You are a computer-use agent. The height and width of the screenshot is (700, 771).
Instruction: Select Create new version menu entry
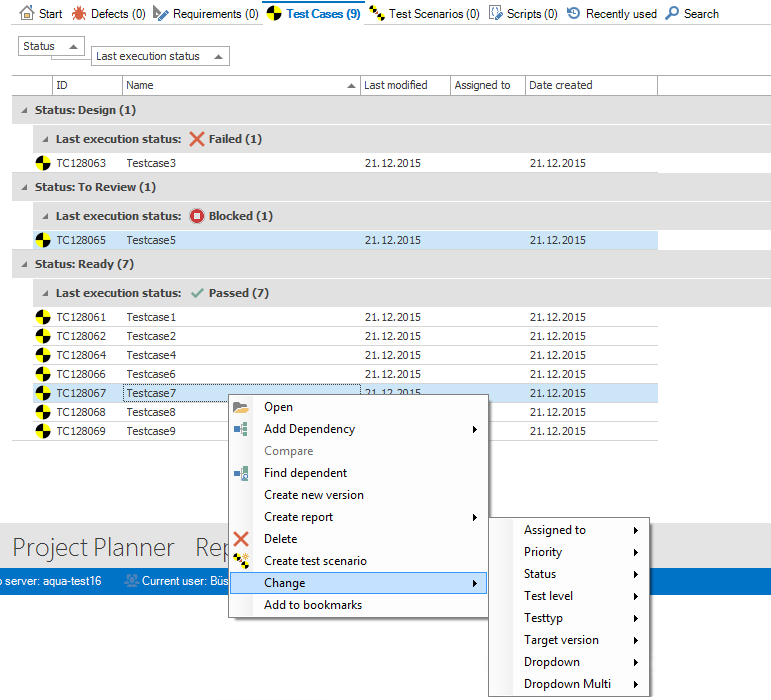(x=313, y=495)
